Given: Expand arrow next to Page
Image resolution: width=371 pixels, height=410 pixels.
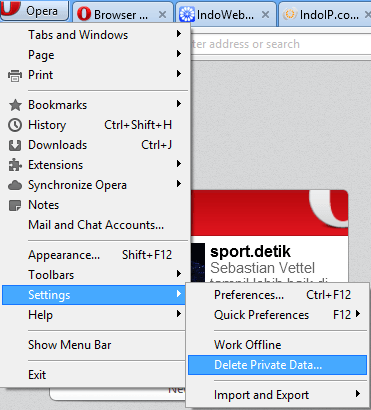Looking at the screenshot, I should pos(179,54).
